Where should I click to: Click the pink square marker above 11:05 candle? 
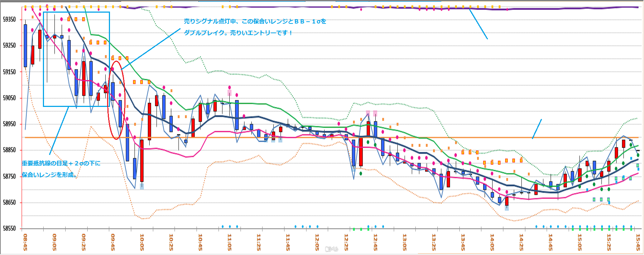click(229, 92)
